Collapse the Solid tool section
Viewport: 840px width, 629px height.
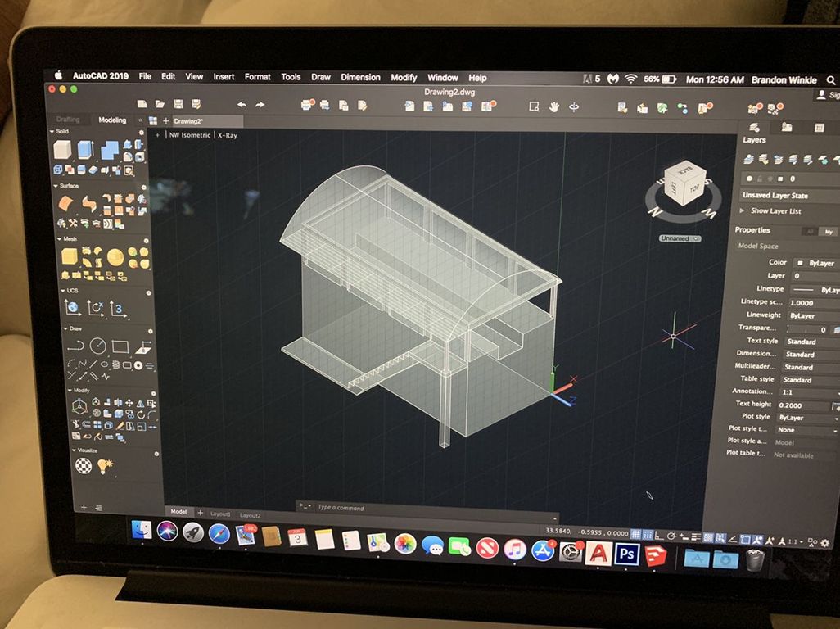coord(54,131)
